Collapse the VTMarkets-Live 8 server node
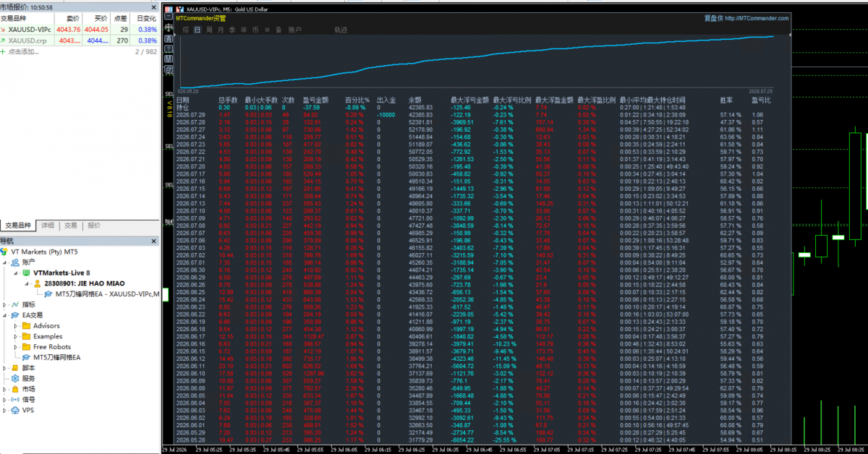868x454 pixels. (x=16, y=273)
